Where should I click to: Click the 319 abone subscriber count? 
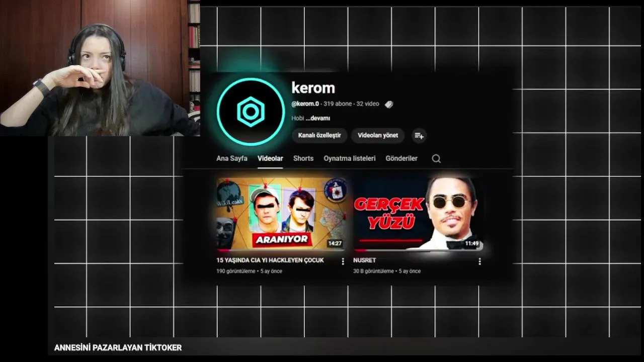click(338, 104)
